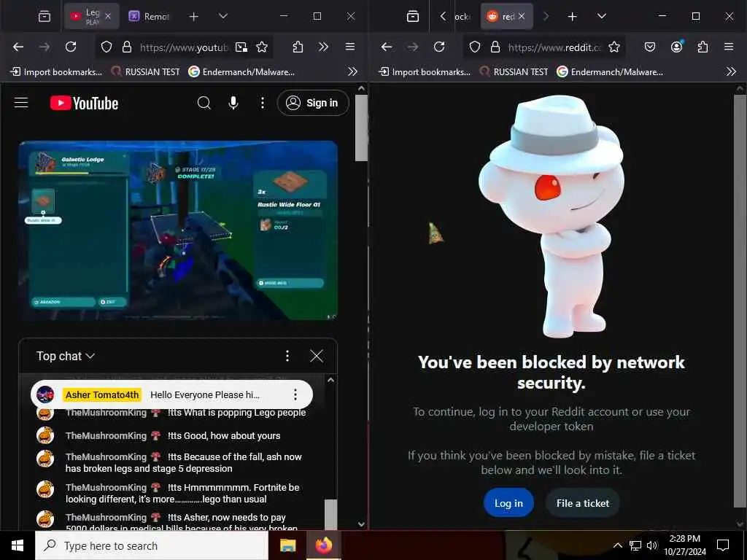Switch to the Remot tab

click(149, 16)
